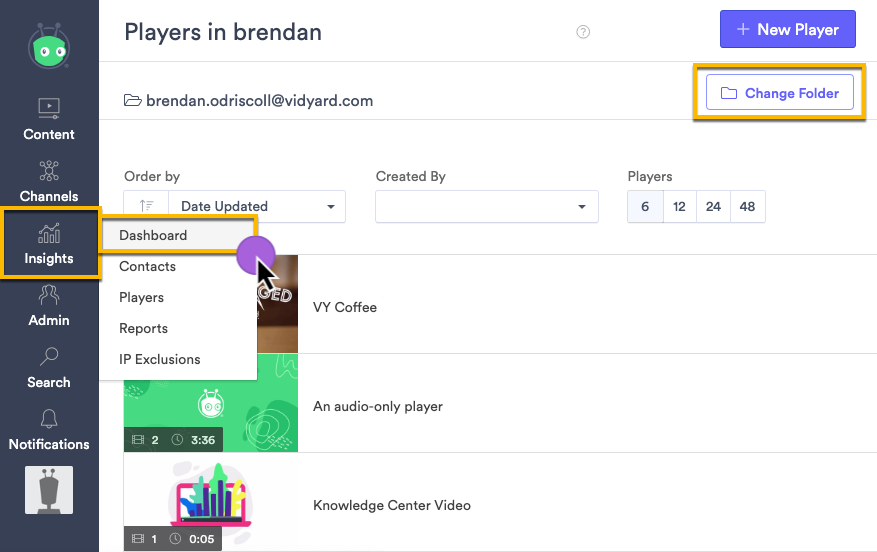The width and height of the screenshot is (877, 552).
Task: Click the New Player button
Action: click(x=788, y=29)
